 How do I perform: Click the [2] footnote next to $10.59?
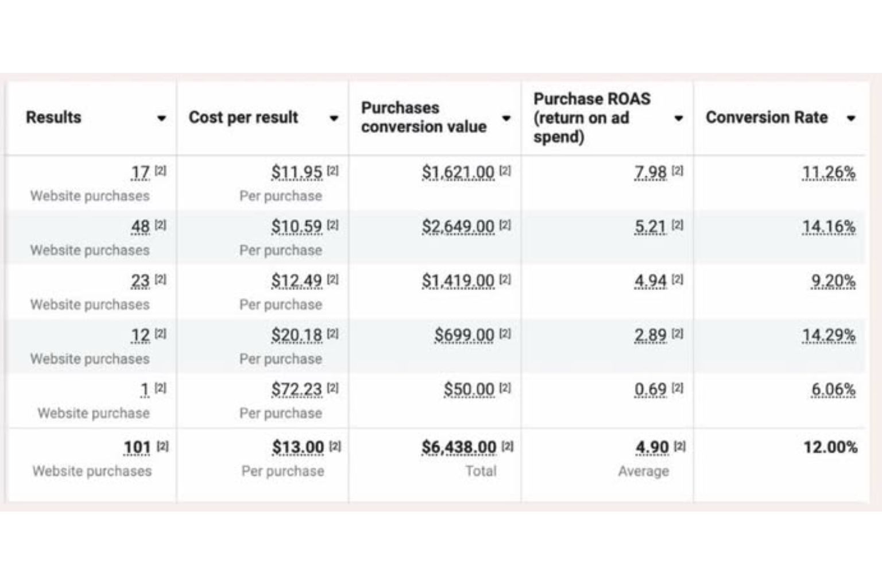pos(333,225)
